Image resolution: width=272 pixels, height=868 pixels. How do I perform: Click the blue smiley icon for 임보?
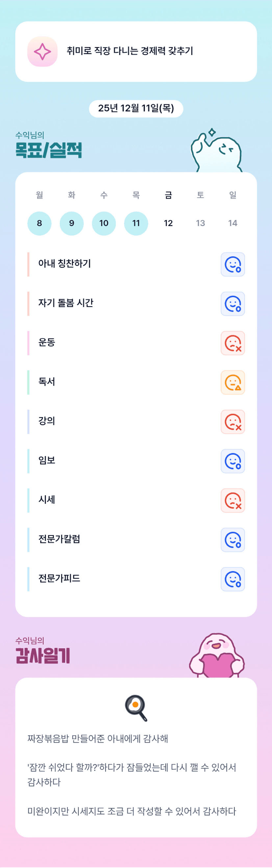click(x=233, y=461)
